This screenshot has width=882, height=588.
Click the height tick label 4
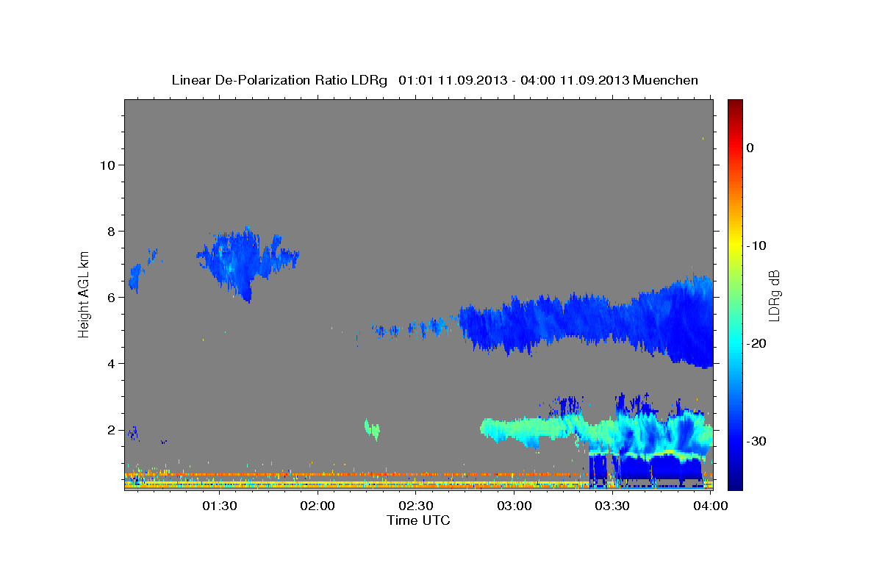112,364
